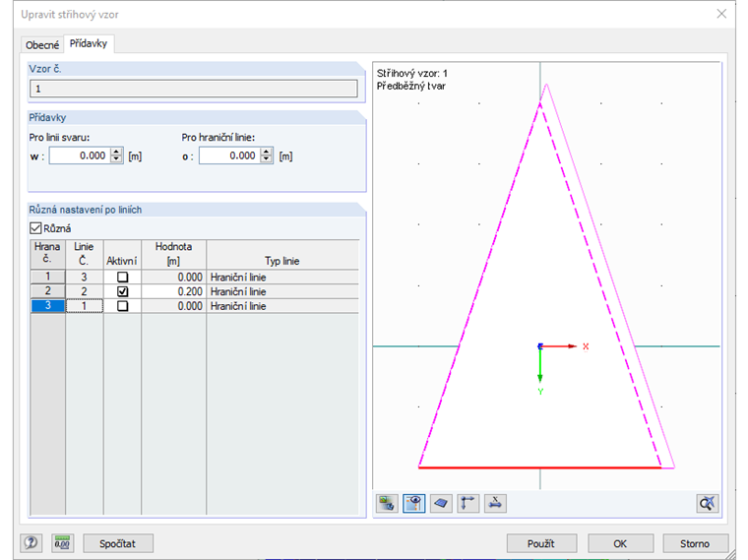
Task: Decrease the w weld allowance with the down arrow
Action: pos(116,159)
